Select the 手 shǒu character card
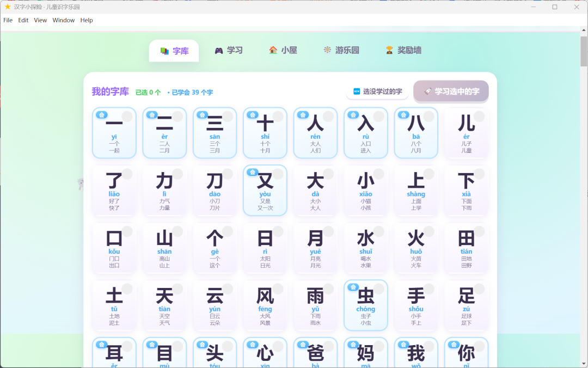Screen dimensions: 588x368 416,305
